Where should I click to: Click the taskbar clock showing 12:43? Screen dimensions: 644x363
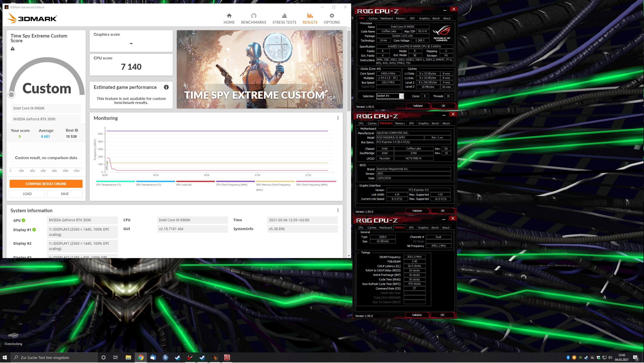click(x=622, y=357)
